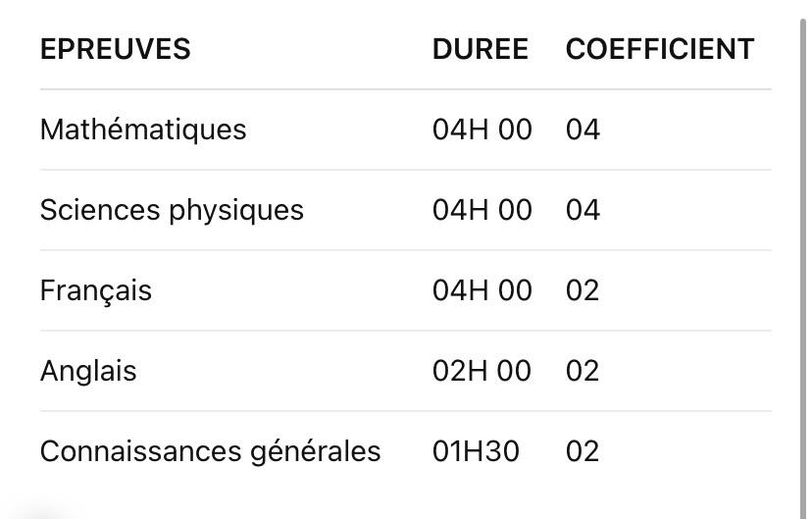Click the COEFFICIENT column header
Screen dimensions: 812x519
tap(659, 49)
